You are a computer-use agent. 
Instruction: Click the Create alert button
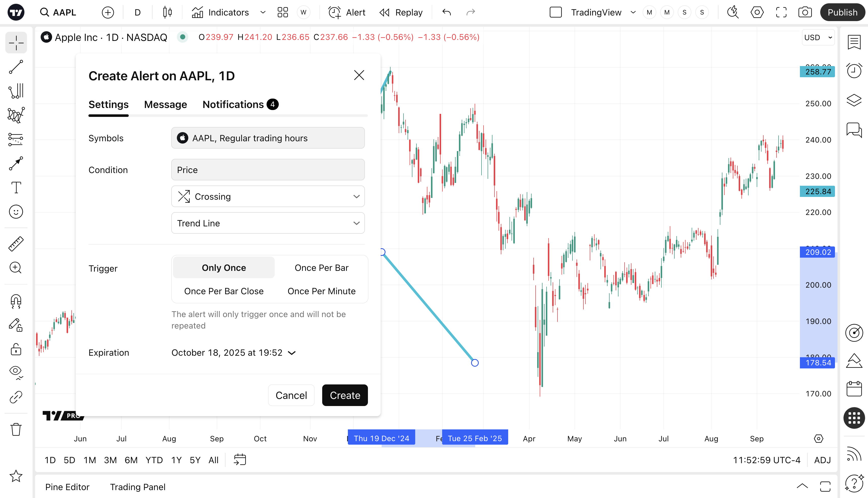[344, 395]
